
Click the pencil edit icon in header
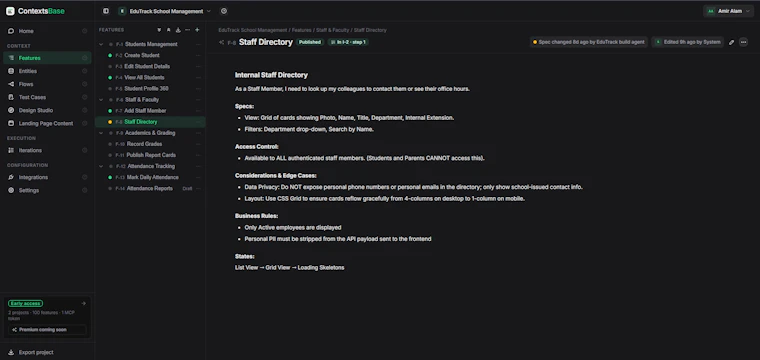(x=731, y=42)
